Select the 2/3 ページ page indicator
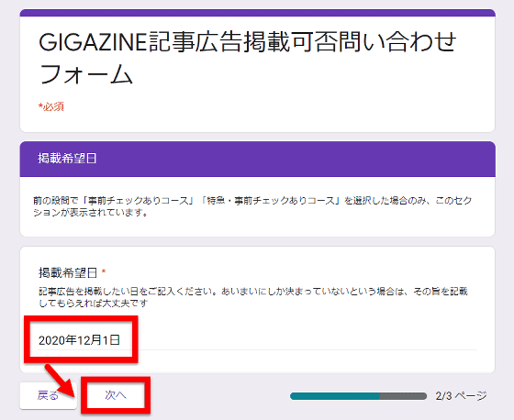514x420 pixels. point(461,396)
